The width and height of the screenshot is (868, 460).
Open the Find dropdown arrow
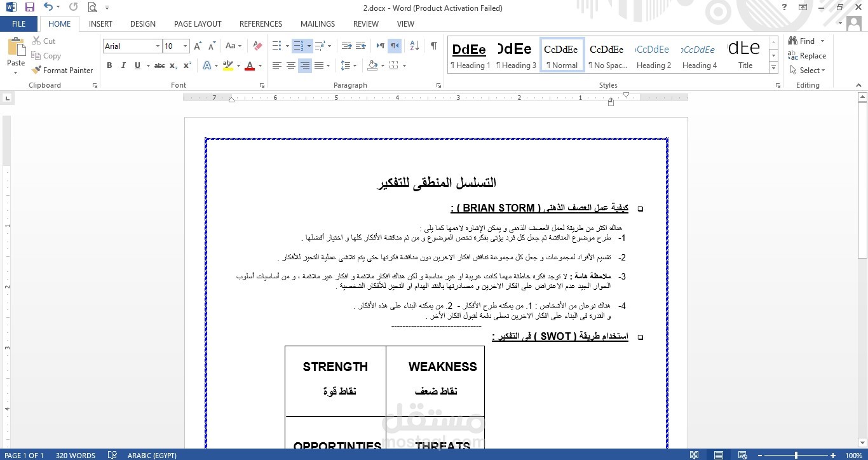(822, 41)
